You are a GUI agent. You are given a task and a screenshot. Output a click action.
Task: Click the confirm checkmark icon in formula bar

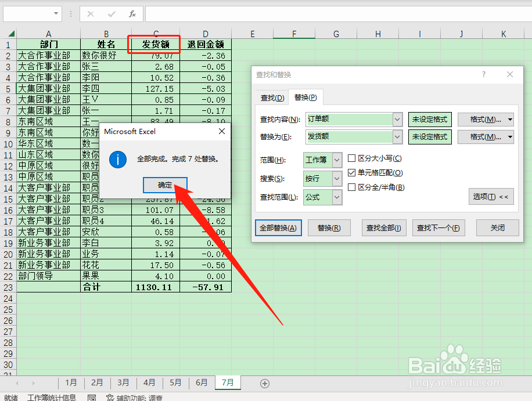click(x=112, y=14)
